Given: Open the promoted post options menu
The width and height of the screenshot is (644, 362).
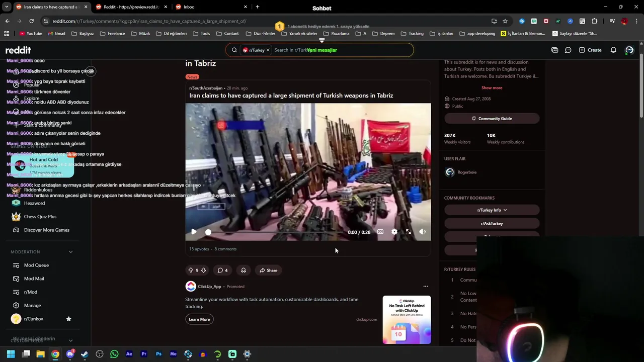Looking at the screenshot, I should tap(426, 287).
